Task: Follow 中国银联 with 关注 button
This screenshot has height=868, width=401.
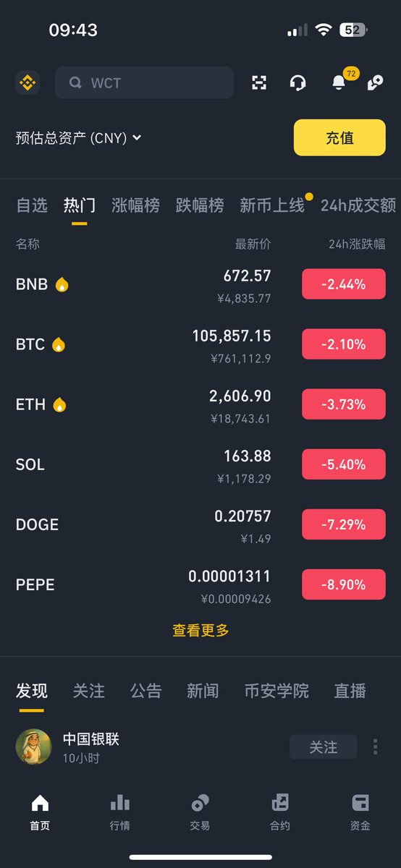Action: tap(324, 746)
